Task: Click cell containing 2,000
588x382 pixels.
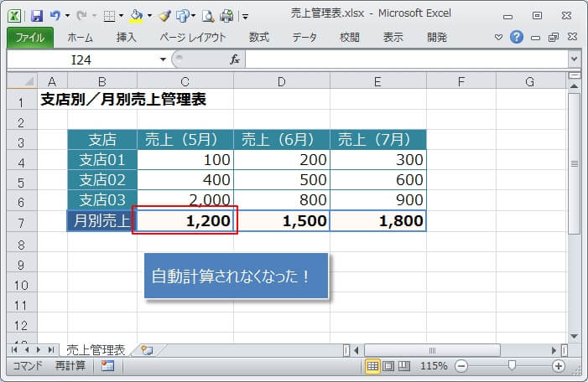Action: coord(185,199)
